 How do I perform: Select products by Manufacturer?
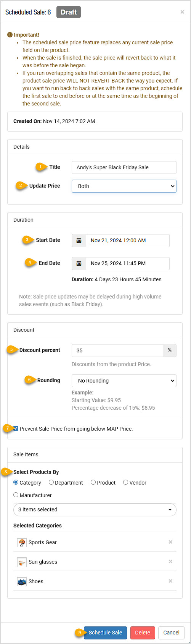[x=16, y=495]
